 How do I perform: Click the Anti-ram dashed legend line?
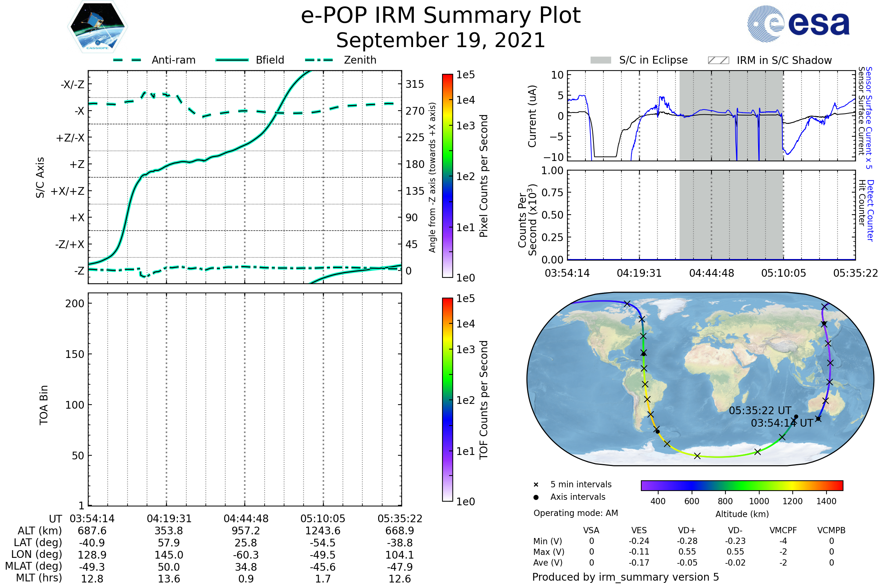pos(128,60)
